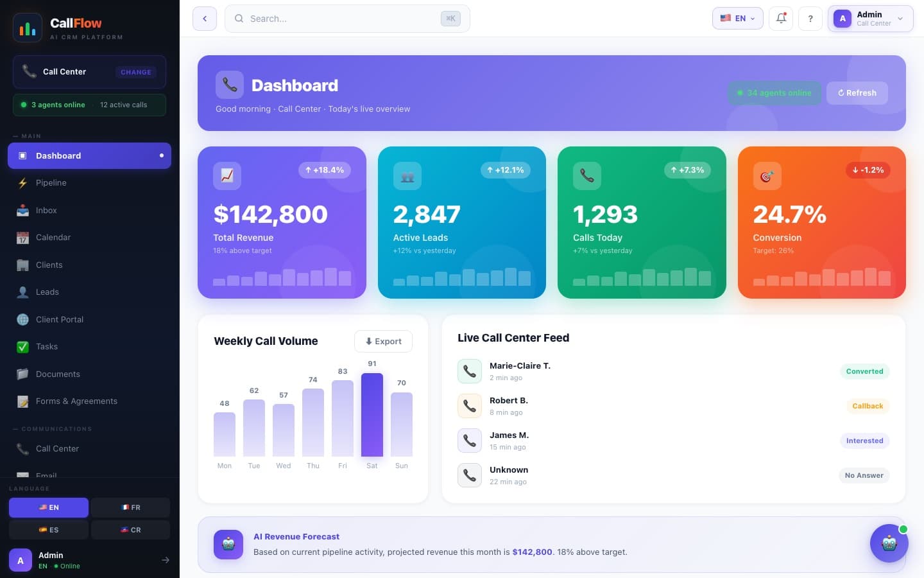The image size is (924, 578).
Task: Click the Active Leads people icon
Action: click(407, 175)
